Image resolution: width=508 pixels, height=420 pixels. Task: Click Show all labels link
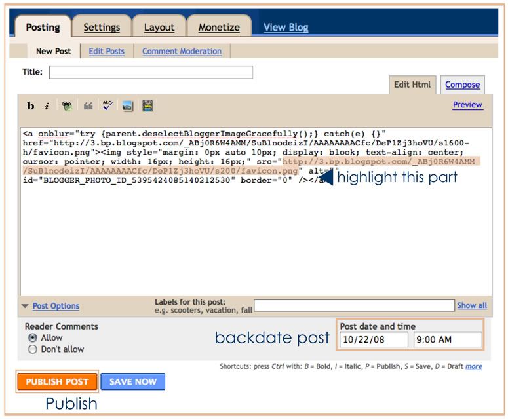pos(472,305)
